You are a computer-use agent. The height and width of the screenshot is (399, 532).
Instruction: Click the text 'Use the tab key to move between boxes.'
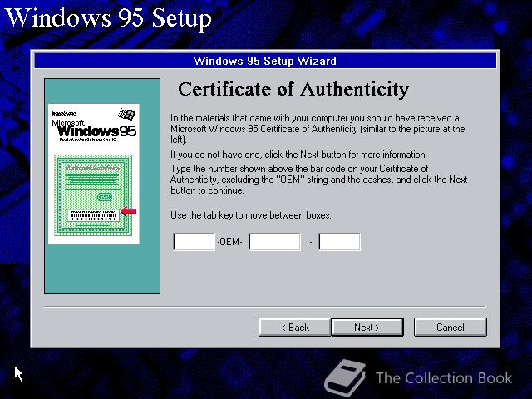(251, 215)
